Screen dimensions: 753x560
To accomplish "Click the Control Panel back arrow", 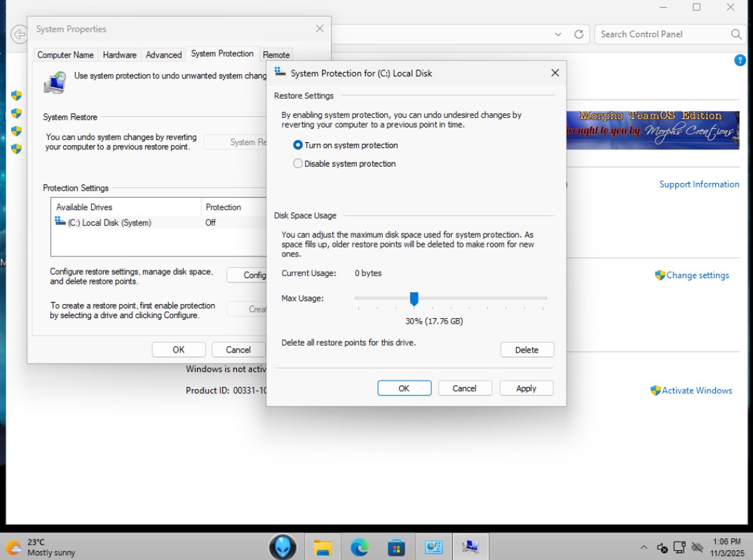I will pyautogui.click(x=19, y=34).
